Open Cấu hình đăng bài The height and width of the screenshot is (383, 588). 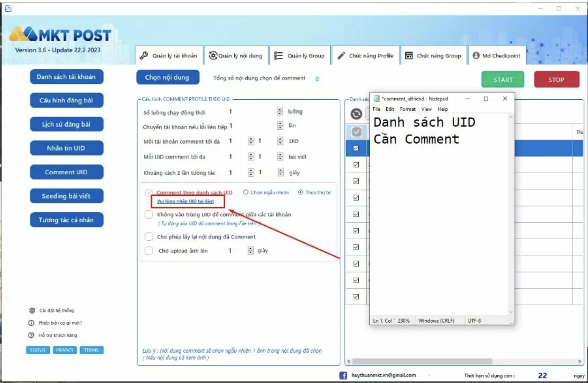(66, 101)
